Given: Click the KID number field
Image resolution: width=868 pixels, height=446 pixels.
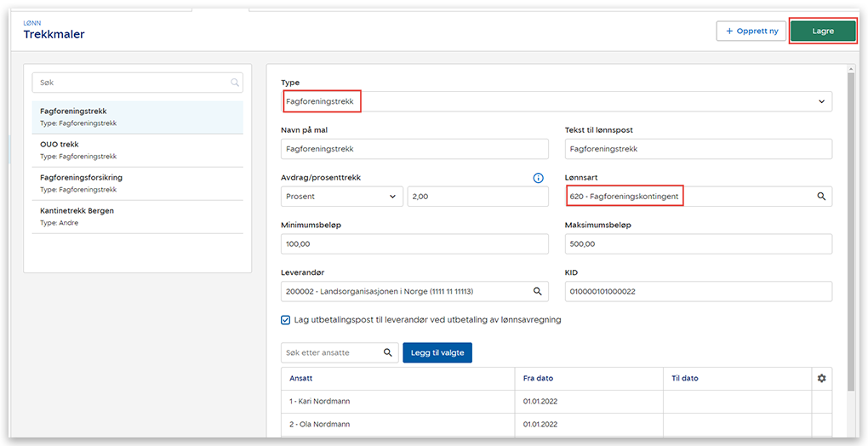Looking at the screenshot, I should point(698,291).
